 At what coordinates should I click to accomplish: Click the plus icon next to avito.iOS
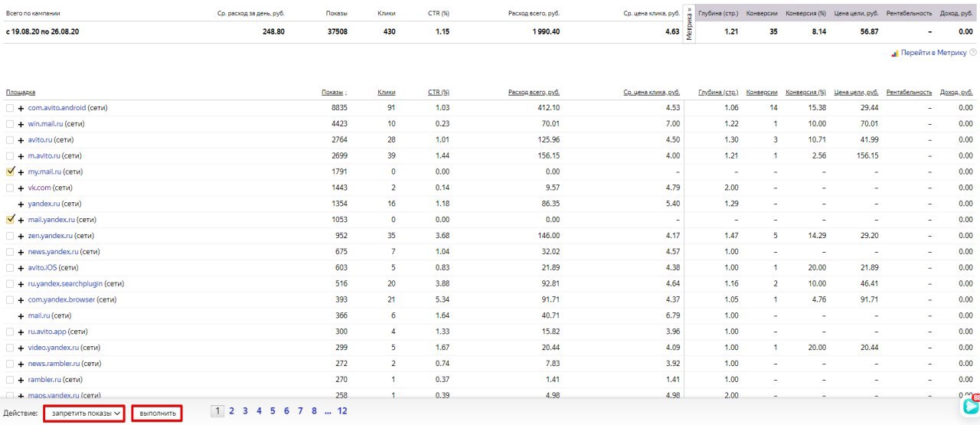point(21,268)
